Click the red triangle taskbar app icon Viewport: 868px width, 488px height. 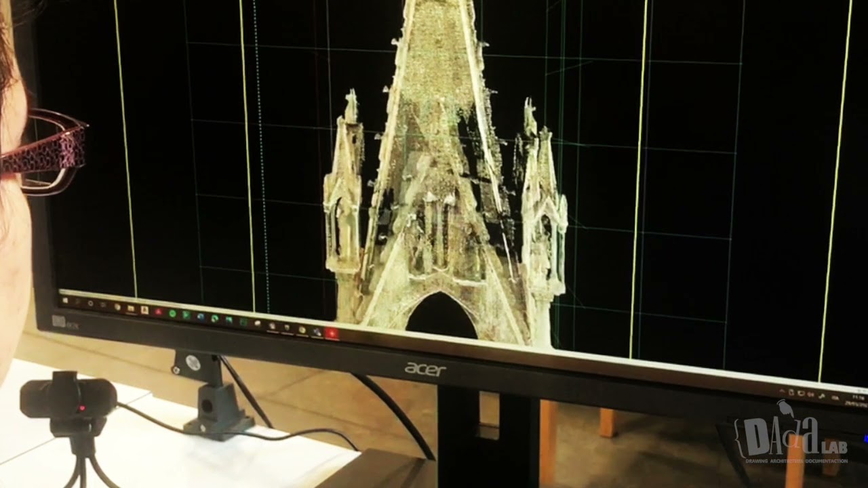[158, 312]
